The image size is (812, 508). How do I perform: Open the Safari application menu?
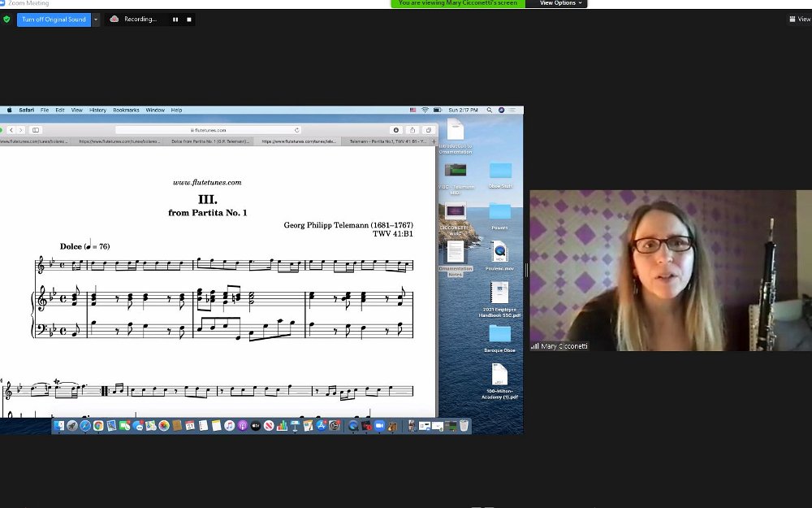point(27,110)
